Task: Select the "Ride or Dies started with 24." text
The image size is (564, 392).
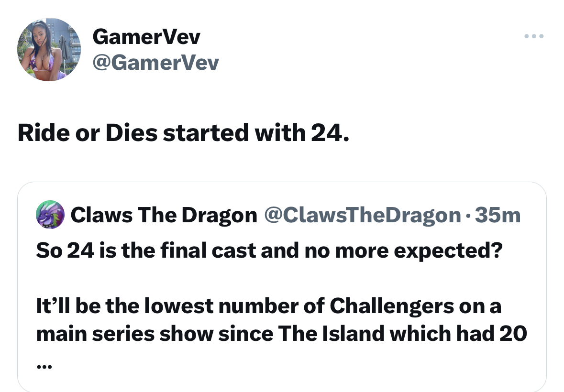Action: (x=183, y=132)
